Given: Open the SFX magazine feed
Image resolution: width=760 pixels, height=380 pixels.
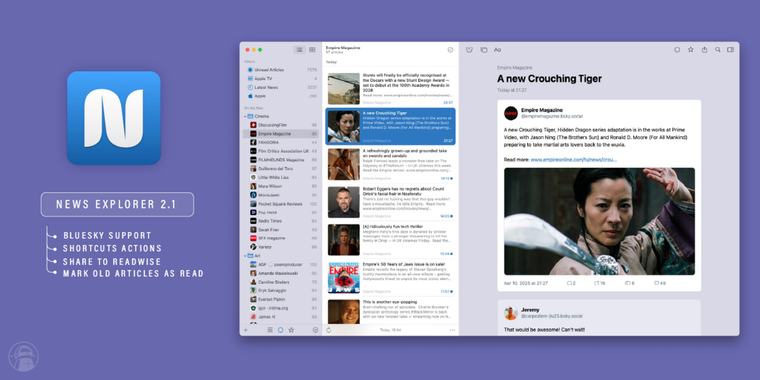Looking at the screenshot, I should tap(282, 238).
